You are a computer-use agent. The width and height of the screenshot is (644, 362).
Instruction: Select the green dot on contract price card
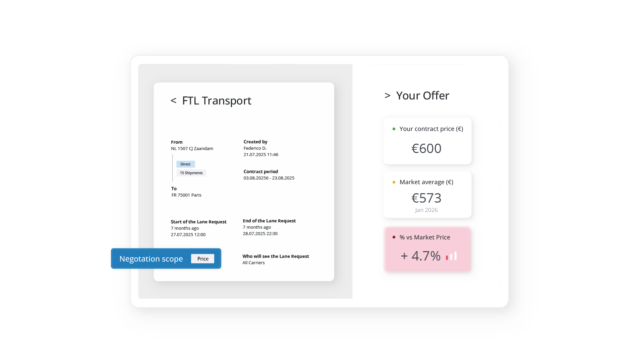[x=394, y=129]
